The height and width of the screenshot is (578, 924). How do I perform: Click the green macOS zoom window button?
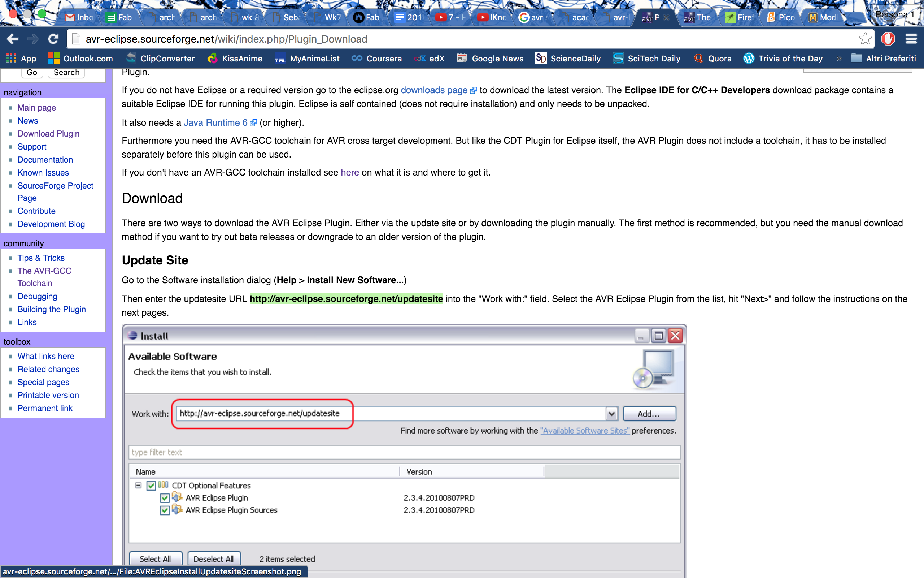tap(42, 14)
